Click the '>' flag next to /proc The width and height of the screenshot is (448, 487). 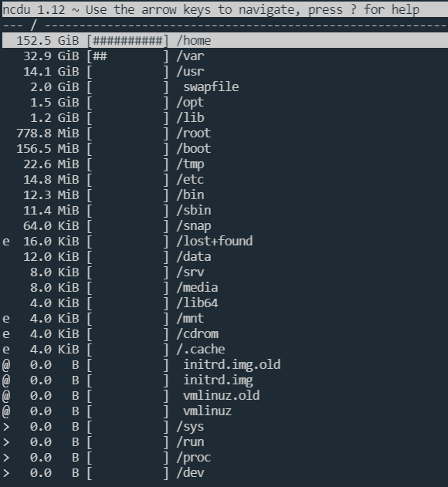(x=6, y=458)
